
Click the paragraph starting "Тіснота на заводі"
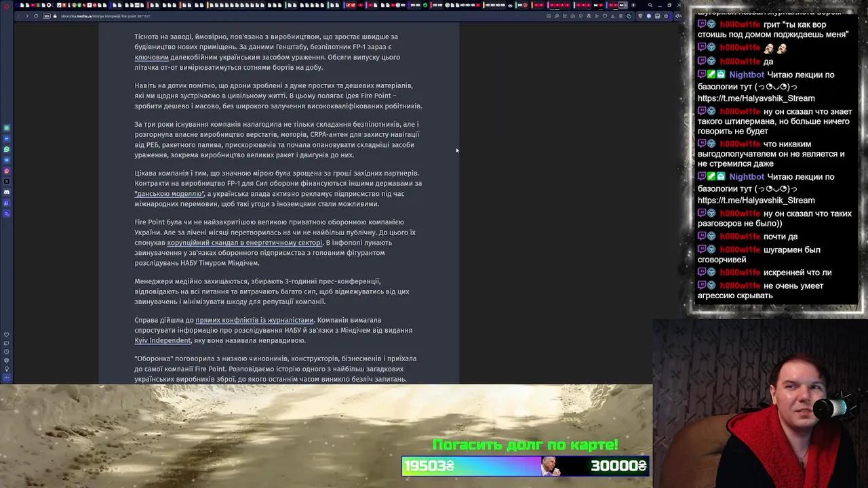(267, 52)
